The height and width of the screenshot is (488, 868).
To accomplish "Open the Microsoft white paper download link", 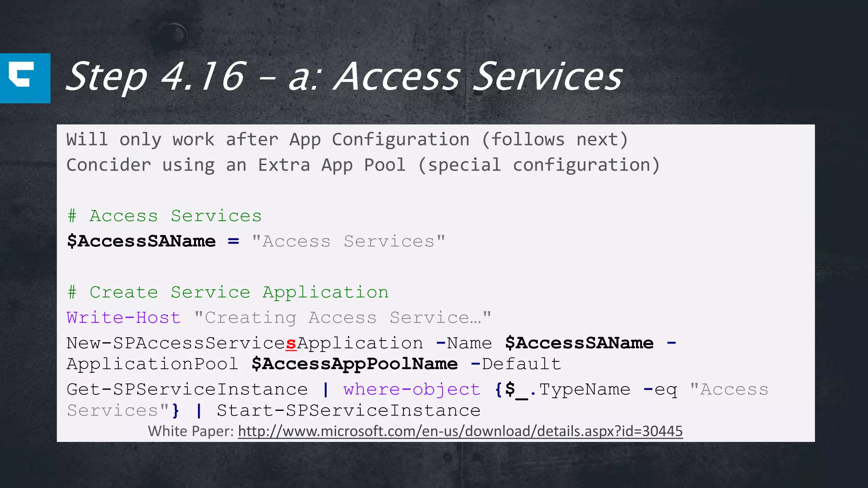I will point(460,431).
